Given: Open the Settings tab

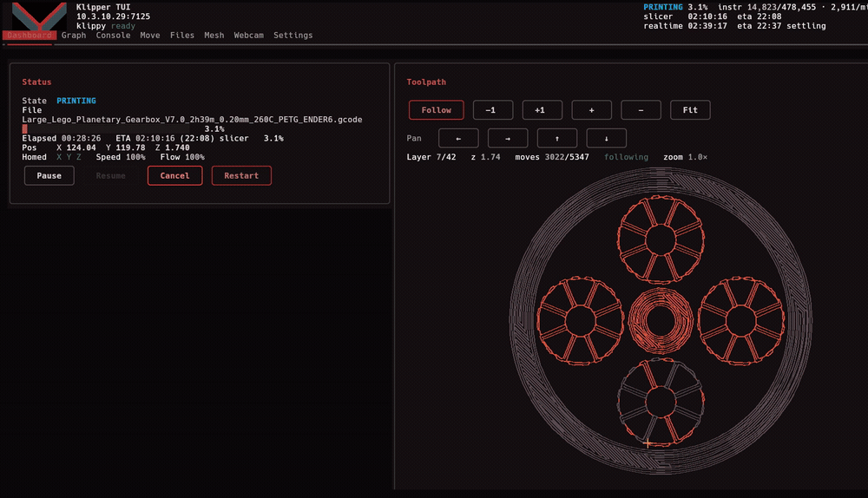Looking at the screenshot, I should click(x=293, y=36).
